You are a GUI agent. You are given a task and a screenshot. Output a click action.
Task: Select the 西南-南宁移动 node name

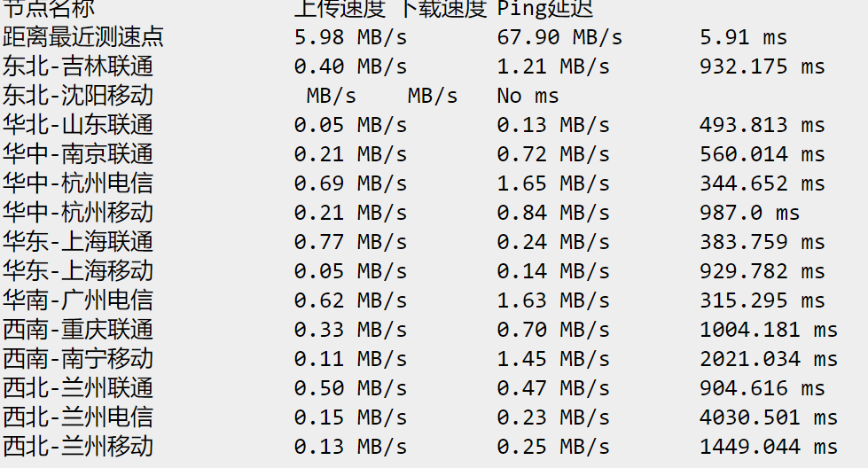[x=77, y=358]
